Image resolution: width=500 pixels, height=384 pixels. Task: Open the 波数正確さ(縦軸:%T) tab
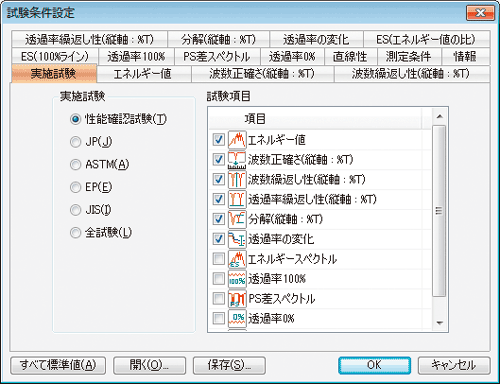262,74
